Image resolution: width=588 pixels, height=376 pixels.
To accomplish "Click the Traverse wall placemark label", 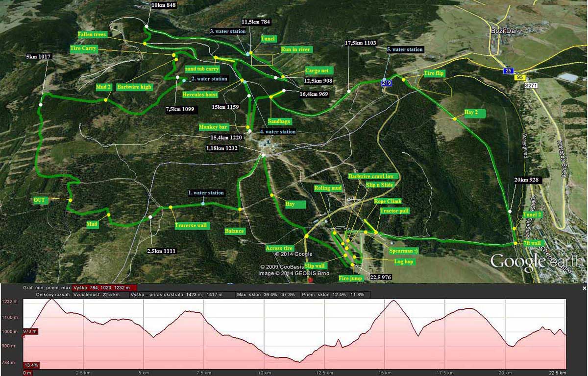I will pyautogui.click(x=191, y=226).
